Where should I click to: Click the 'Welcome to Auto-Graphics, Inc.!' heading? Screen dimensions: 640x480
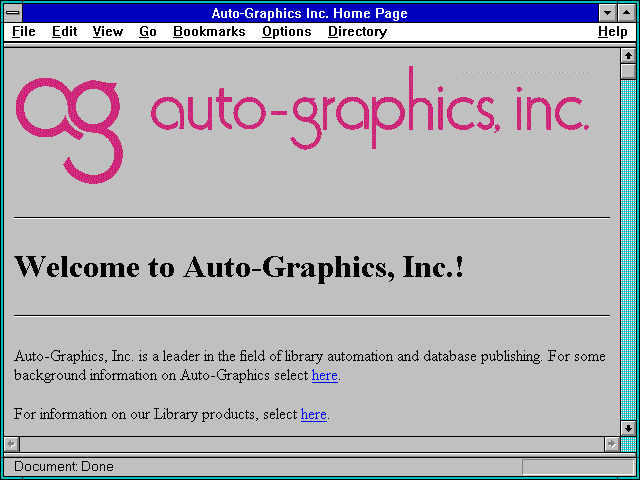pyautogui.click(x=239, y=267)
